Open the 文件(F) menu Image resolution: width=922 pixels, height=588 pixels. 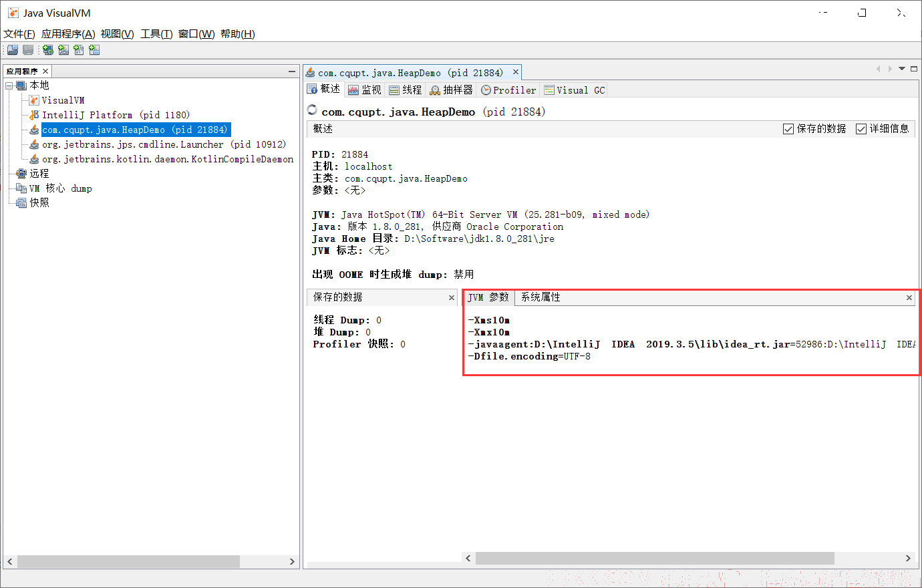tap(19, 34)
